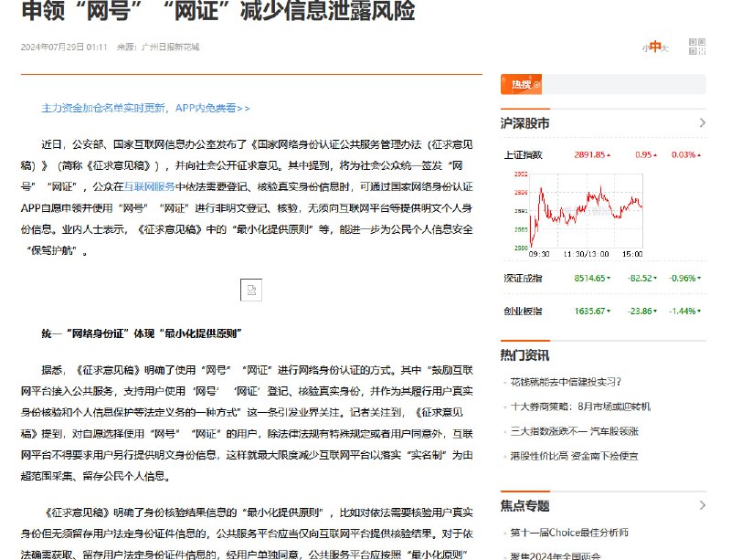This screenshot has width=731, height=560.
Task: Select the 热搜 hot-search tab
Action: [521, 84]
